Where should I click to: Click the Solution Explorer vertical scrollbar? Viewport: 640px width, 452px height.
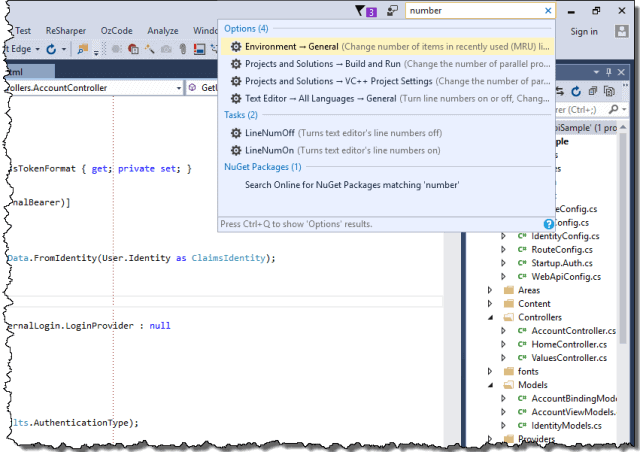click(x=623, y=237)
